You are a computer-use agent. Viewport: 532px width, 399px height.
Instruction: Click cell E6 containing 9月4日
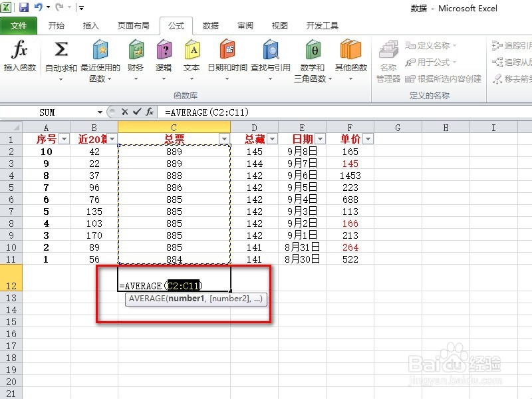(x=303, y=199)
